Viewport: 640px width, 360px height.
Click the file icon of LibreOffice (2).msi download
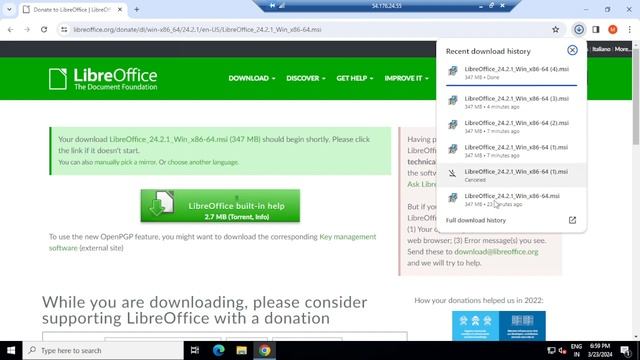(453, 125)
